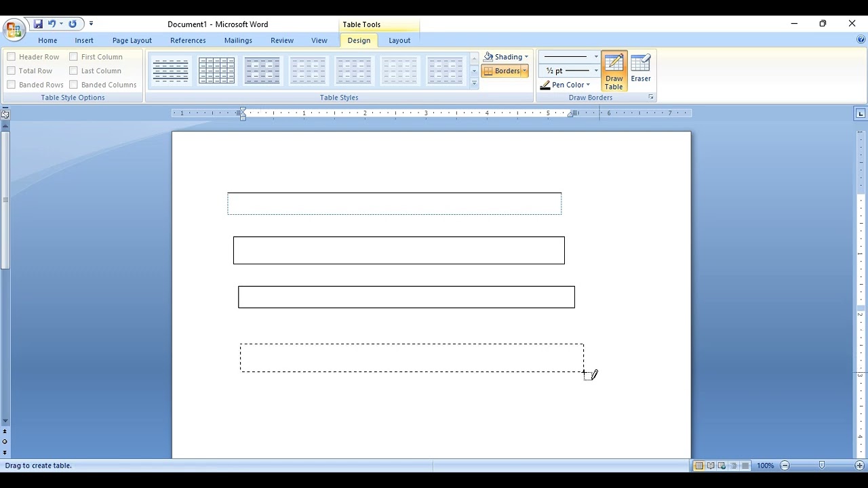This screenshot has height=488, width=868.
Task: Open the Pen Color dropdown arrow
Action: [588, 85]
